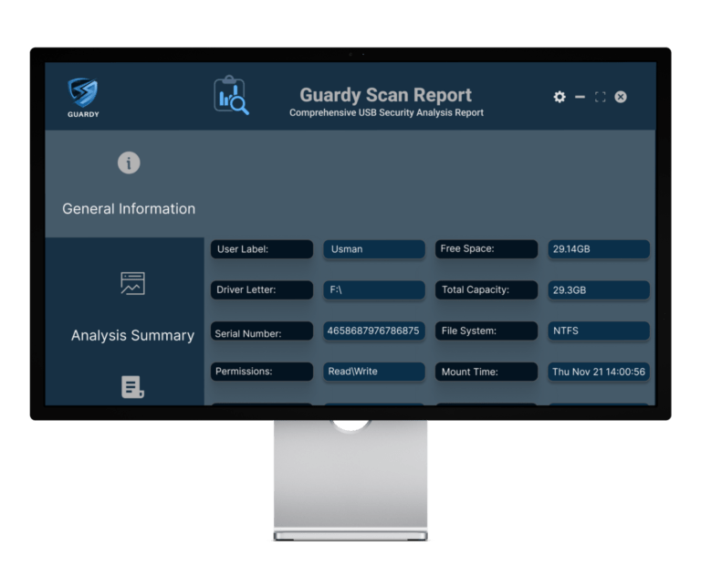This screenshot has height=588, width=701.
Task: Click the 29.14GB free space value
Action: (x=599, y=249)
